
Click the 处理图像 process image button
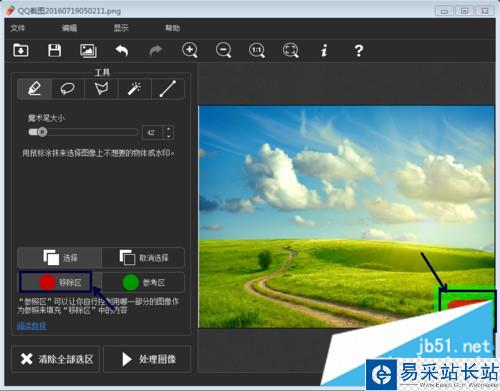pyautogui.click(x=147, y=359)
